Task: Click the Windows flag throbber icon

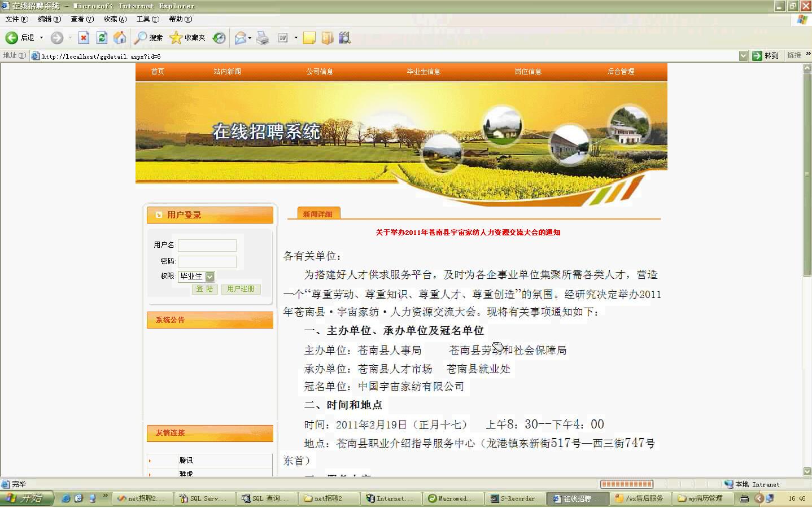Action: point(802,20)
